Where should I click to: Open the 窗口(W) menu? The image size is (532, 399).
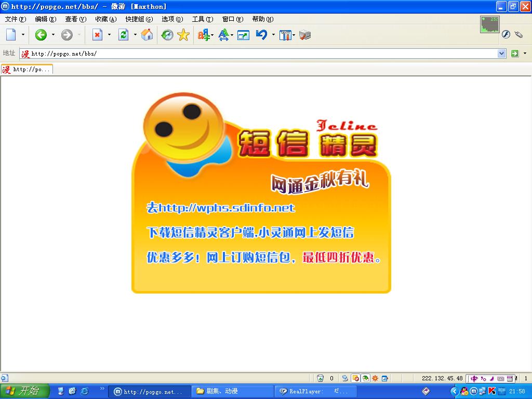point(233,19)
